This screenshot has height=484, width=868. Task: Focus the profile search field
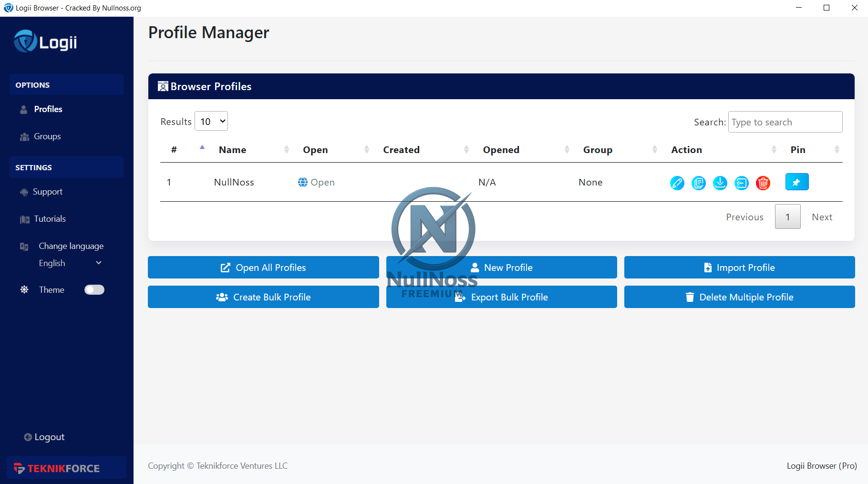(785, 122)
